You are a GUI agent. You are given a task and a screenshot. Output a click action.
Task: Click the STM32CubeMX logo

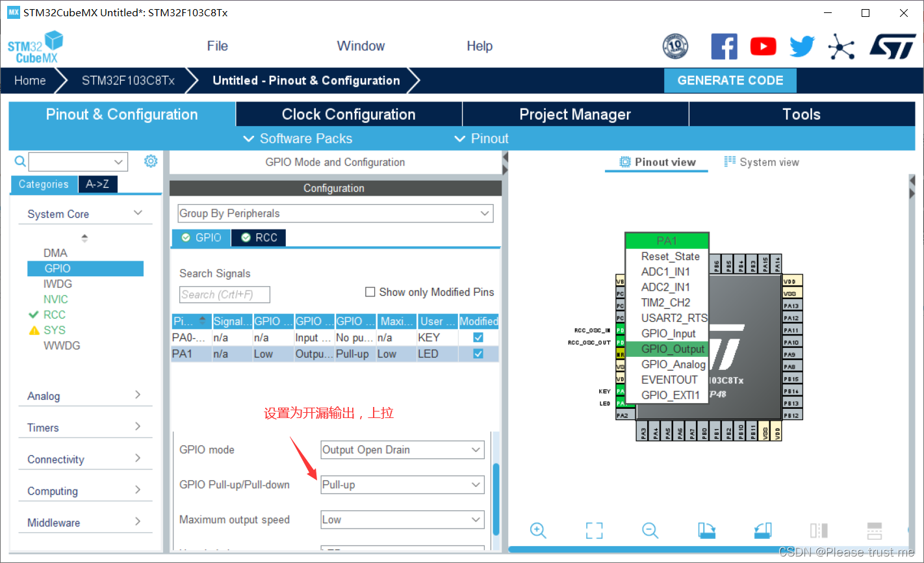35,47
